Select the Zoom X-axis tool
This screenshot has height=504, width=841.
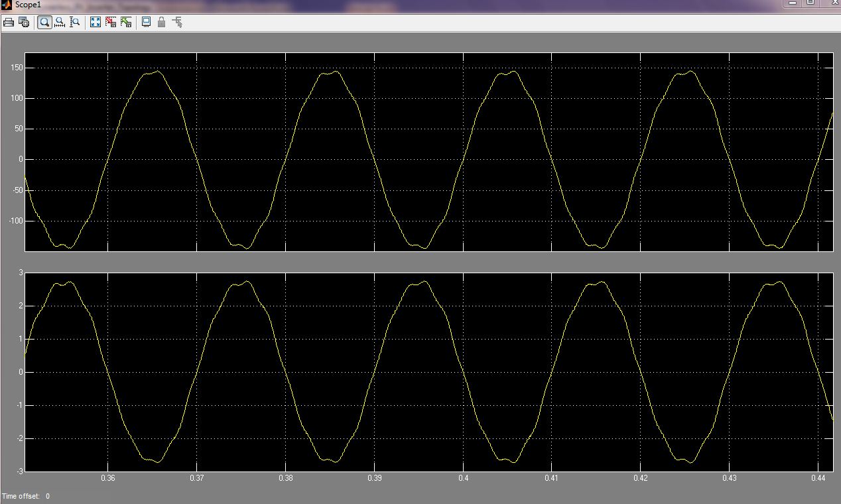(60, 23)
